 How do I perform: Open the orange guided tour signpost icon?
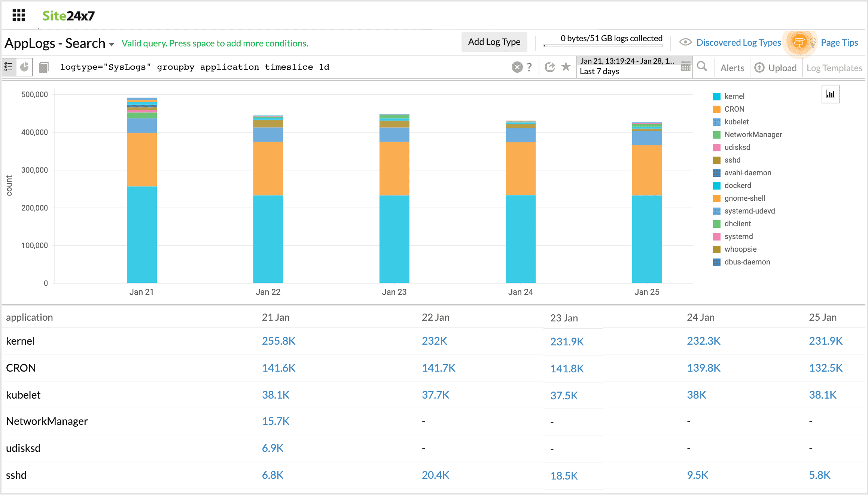point(799,42)
